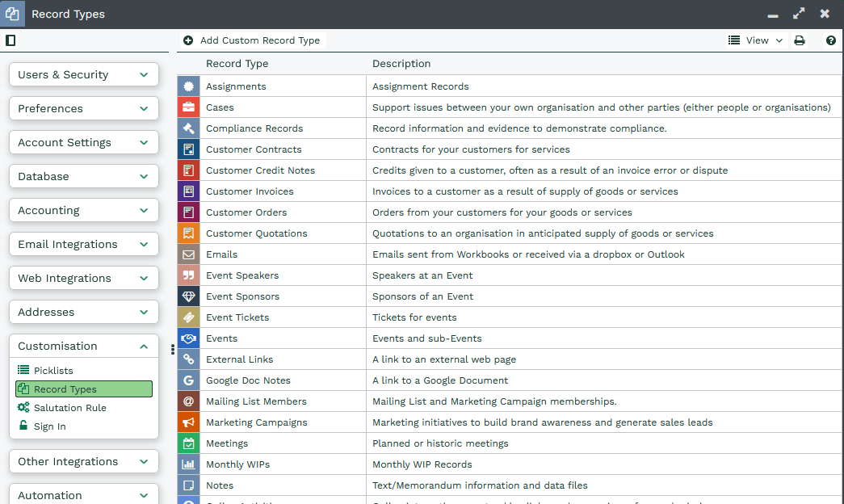Click the External Links chain icon
This screenshot has width=844, height=504.
click(188, 359)
